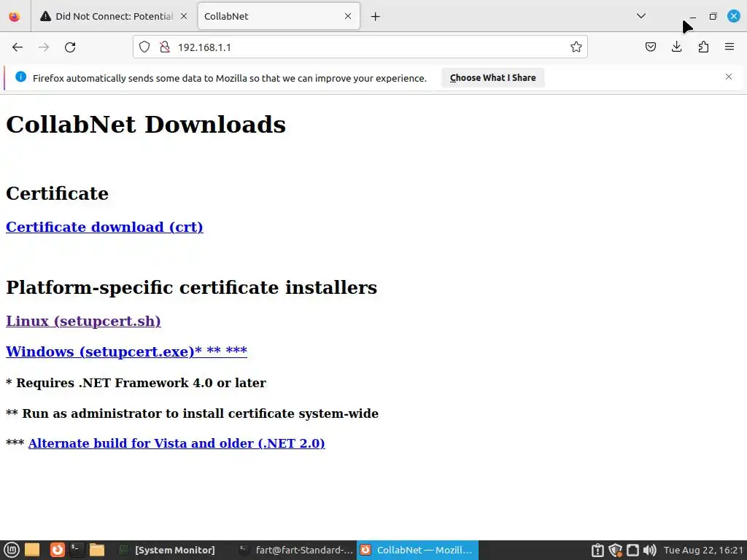The image size is (747, 560).
Task: Open calendar from the clock
Action: tap(703, 550)
